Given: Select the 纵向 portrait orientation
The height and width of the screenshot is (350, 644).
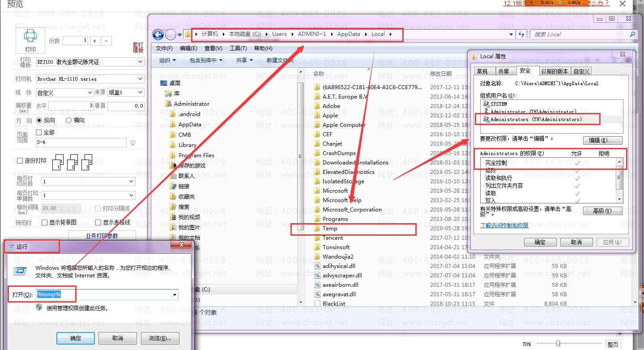Looking at the screenshot, I should pos(39,120).
